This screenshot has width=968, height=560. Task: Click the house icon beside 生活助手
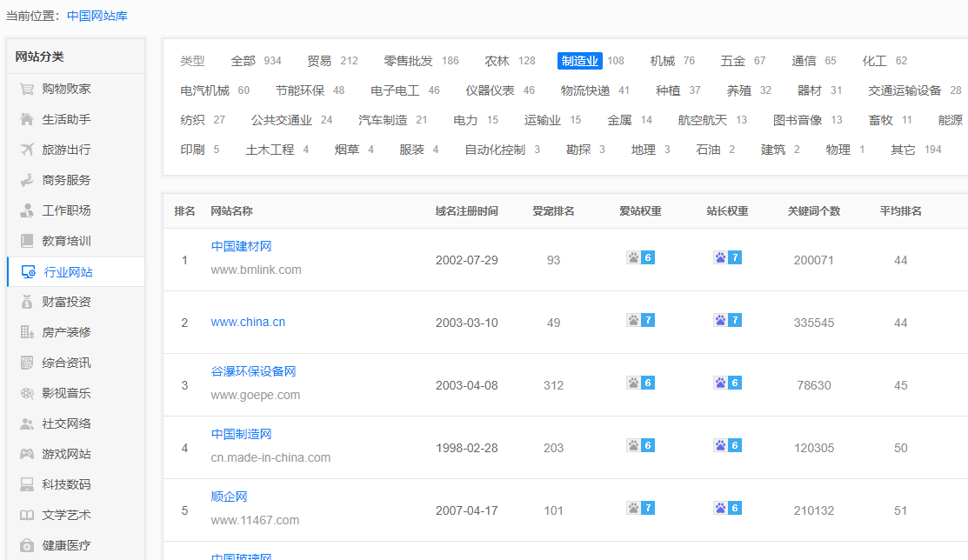pyautogui.click(x=27, y=119)
